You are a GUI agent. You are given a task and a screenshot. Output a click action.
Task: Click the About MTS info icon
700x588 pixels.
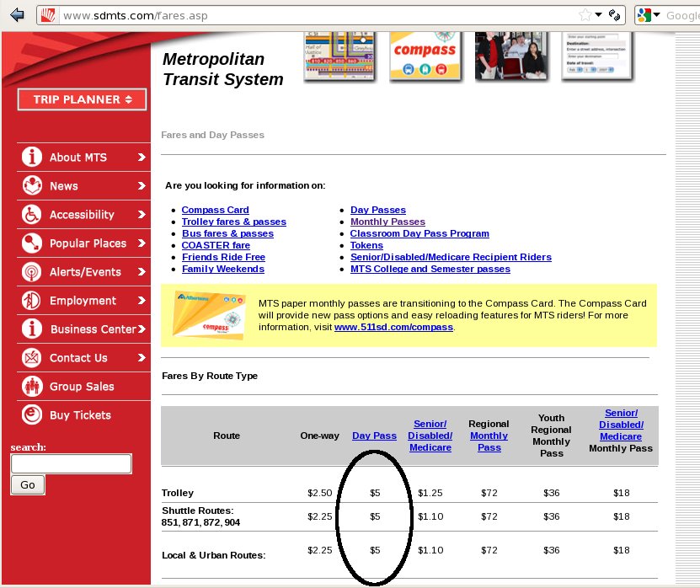click(x=32, y=157)
